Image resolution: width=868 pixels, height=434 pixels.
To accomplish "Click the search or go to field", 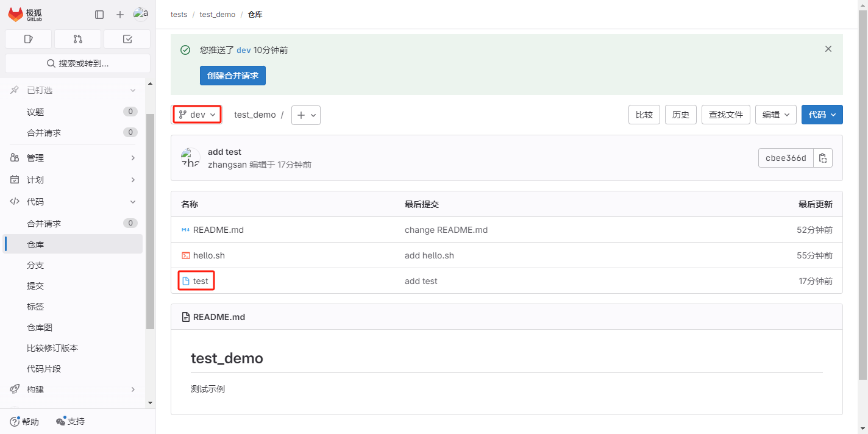I will point(77,63).
